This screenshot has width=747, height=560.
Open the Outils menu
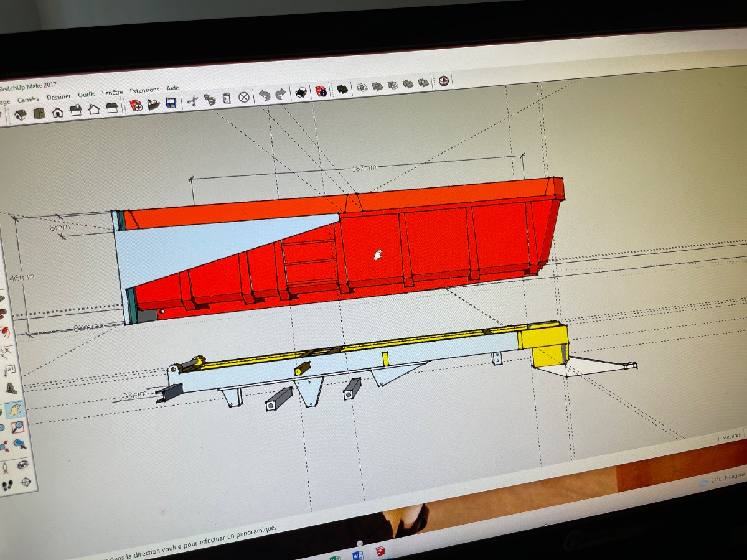[x=86, y=95]
